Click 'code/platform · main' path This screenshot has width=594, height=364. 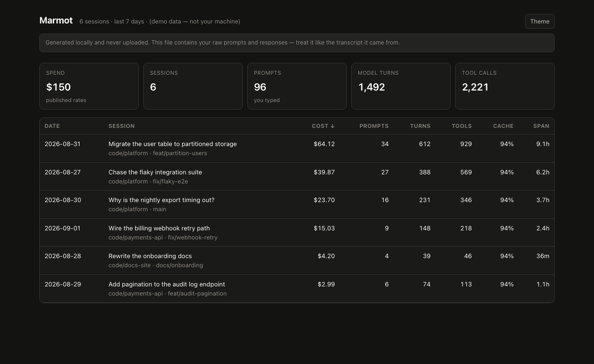pyautogui.click(x=137, y=209)
